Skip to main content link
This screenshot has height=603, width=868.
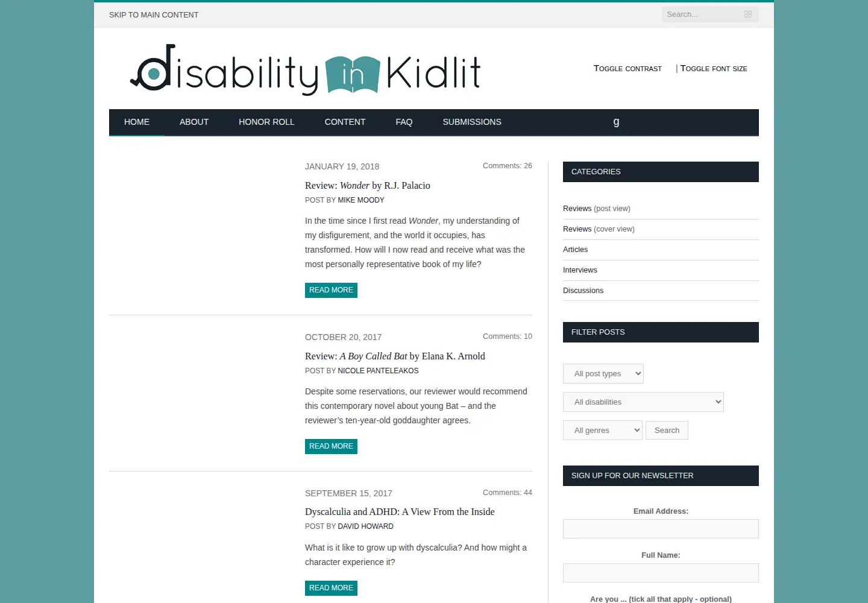(x=154, y=15)
